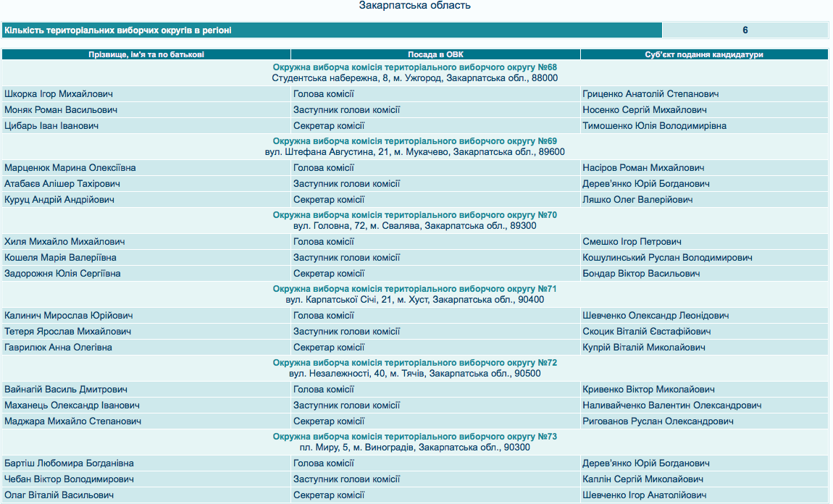This screenshot has width=833, height=504.
Task: Select the district commission №70 heading link
Action: pos(414,215)
